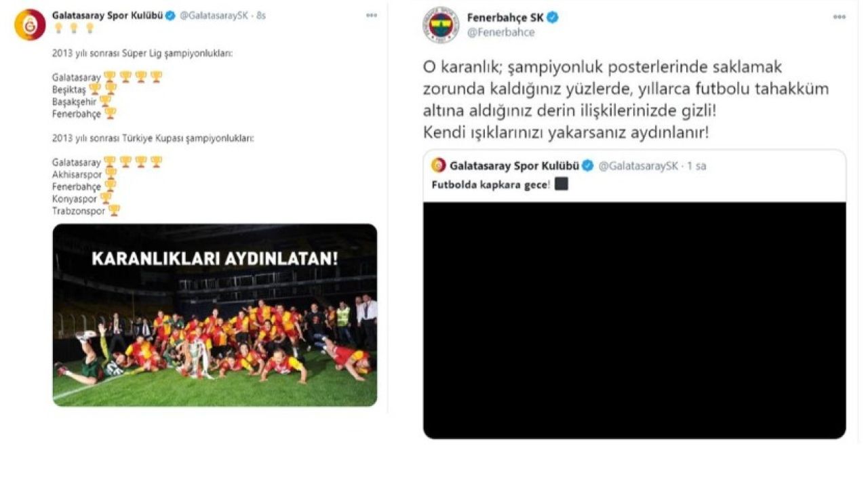Open the @Fenerbahce handle link
This screenshot has height=488, width=868.
[501, 32]
